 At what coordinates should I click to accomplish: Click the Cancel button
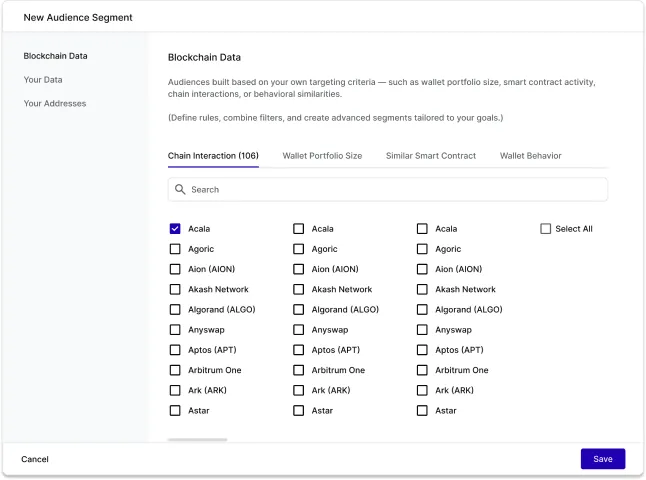pos(35,459)
